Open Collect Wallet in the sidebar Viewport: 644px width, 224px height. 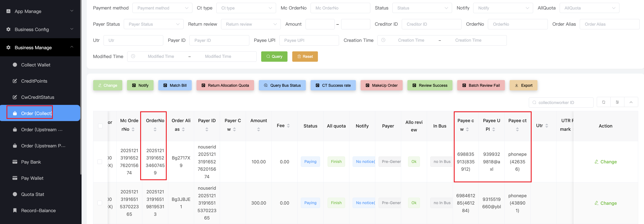click(x=36, y=65)
